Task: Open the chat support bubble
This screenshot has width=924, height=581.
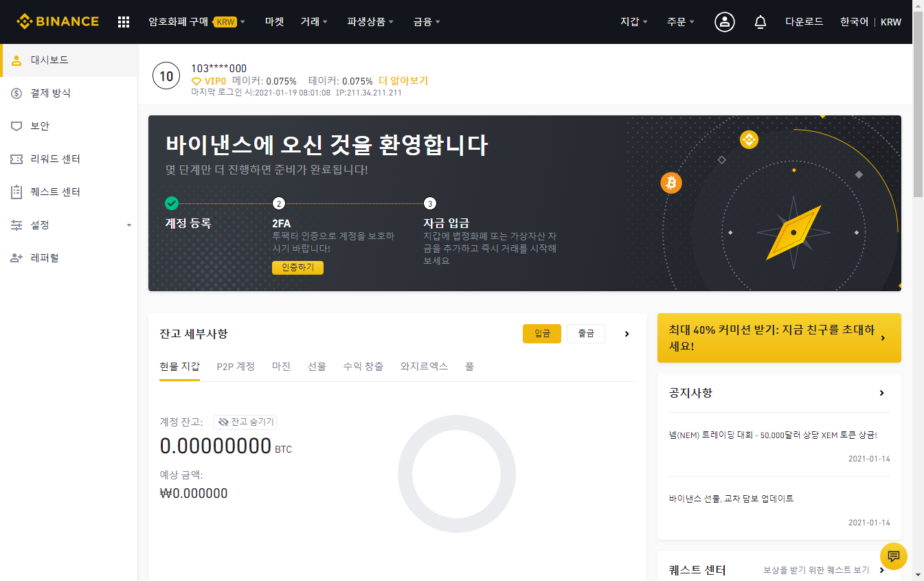Action: [894, 556]
